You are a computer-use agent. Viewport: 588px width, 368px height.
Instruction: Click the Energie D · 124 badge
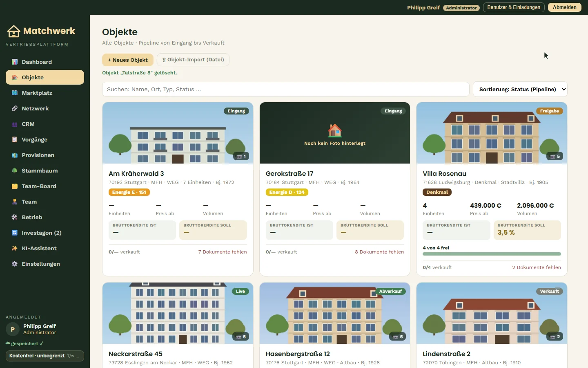(287, 192)
